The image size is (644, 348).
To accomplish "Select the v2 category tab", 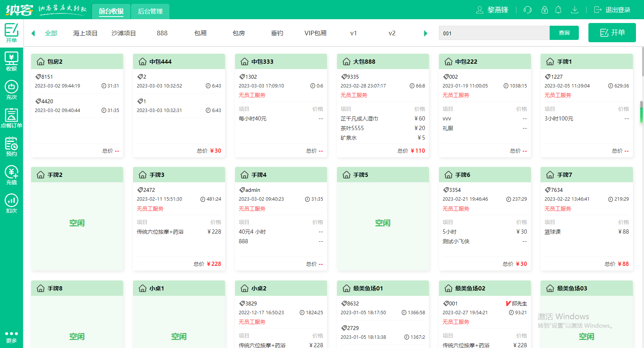I will (x=392, y=33).
